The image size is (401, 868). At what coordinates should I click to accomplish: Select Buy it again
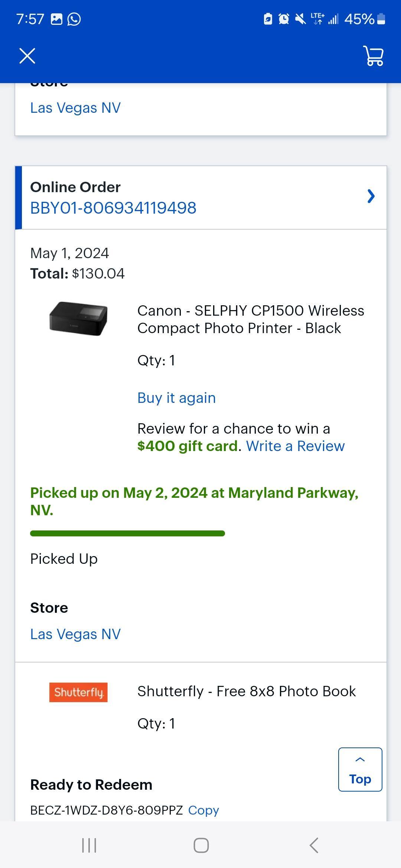[176, 397]
